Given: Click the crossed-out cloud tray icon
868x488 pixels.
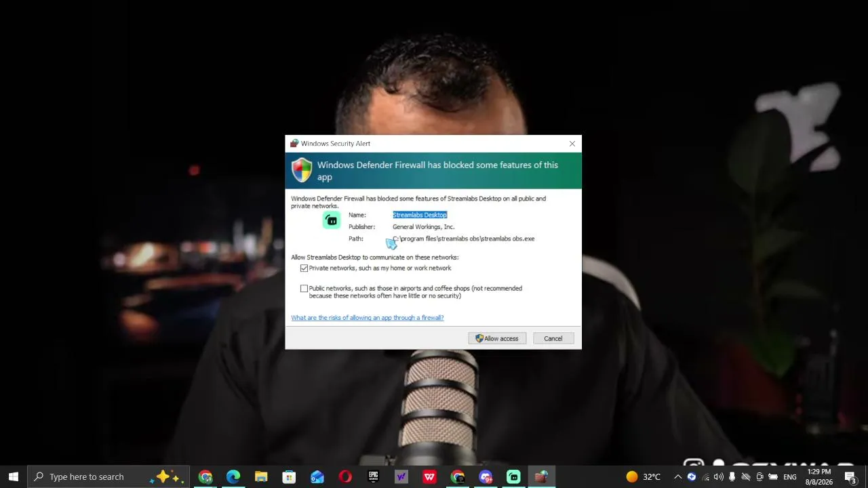Looking at the screenshot, I should tap(746, 476).
